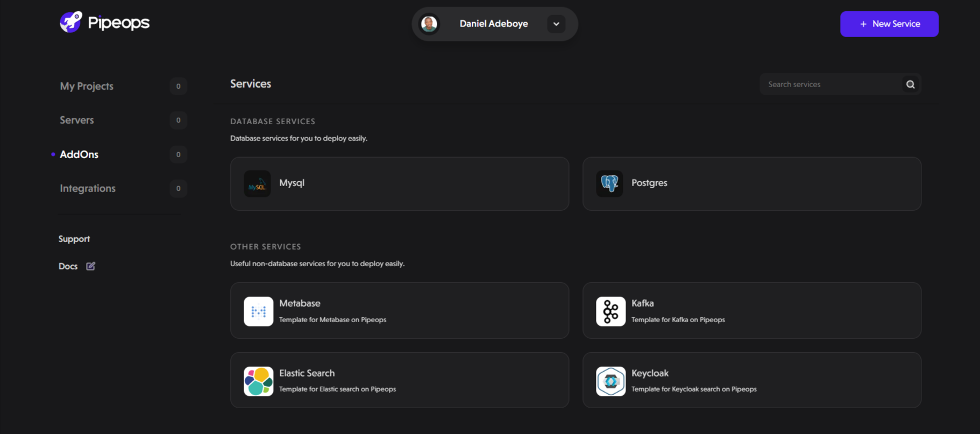Open the Support link

coord(74,239)
